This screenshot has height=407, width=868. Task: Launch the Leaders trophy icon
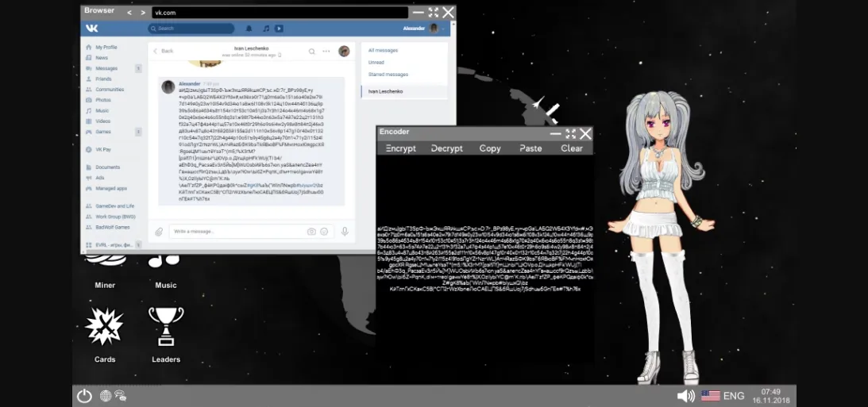tap(166, 327)
